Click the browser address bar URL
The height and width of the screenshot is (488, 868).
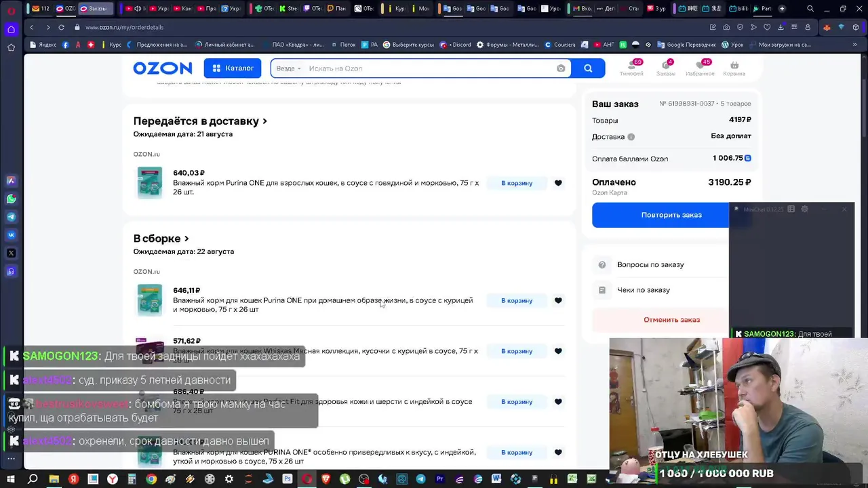pyautogui.click(x=124, y=27)
